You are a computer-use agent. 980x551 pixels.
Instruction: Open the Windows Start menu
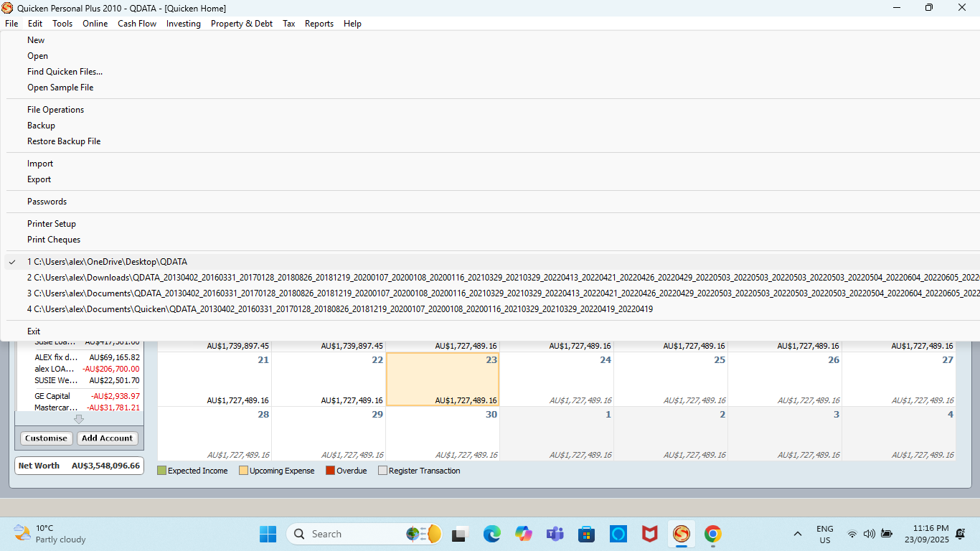coord(268,534)
